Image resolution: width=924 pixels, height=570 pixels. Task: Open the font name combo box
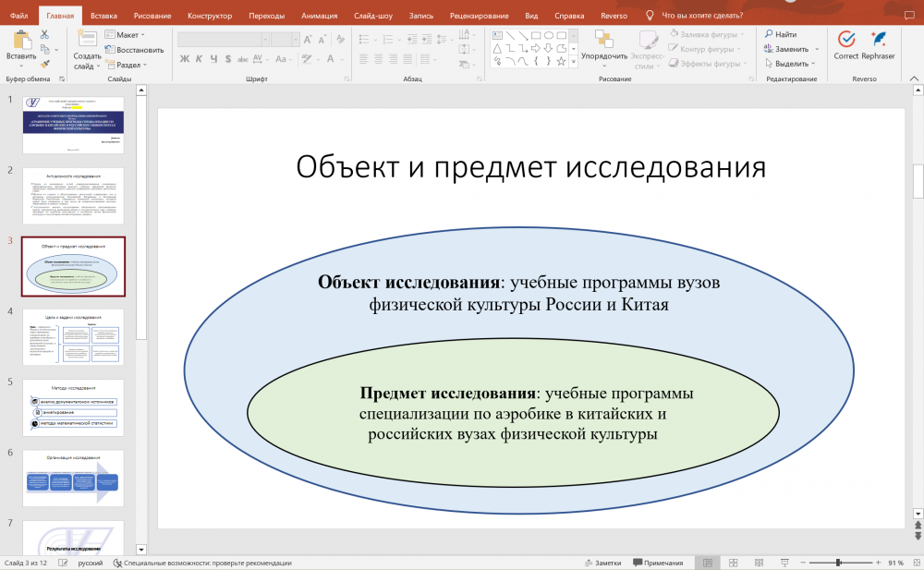(224, 40)
